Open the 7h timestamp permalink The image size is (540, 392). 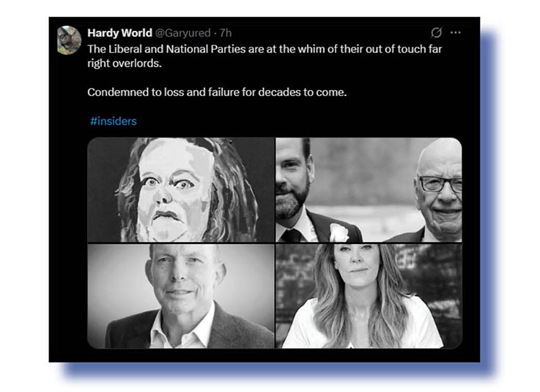click(226, 33)
